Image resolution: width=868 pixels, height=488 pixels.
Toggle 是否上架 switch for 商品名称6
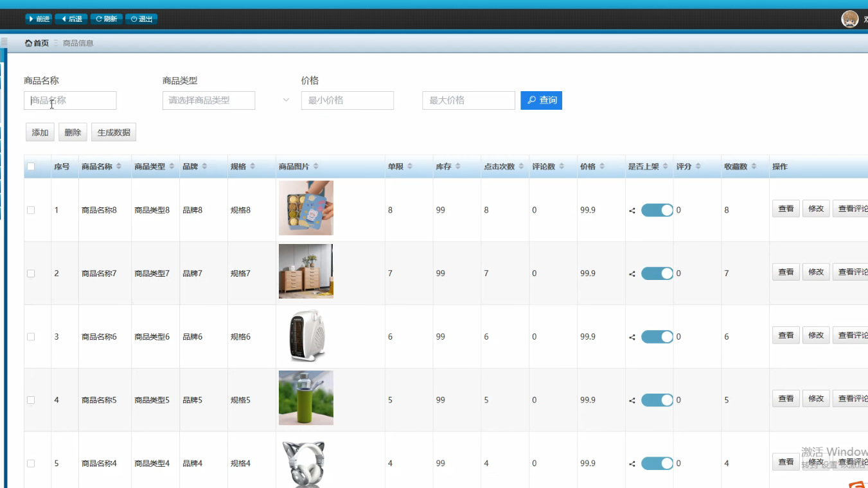pos(657,336)
